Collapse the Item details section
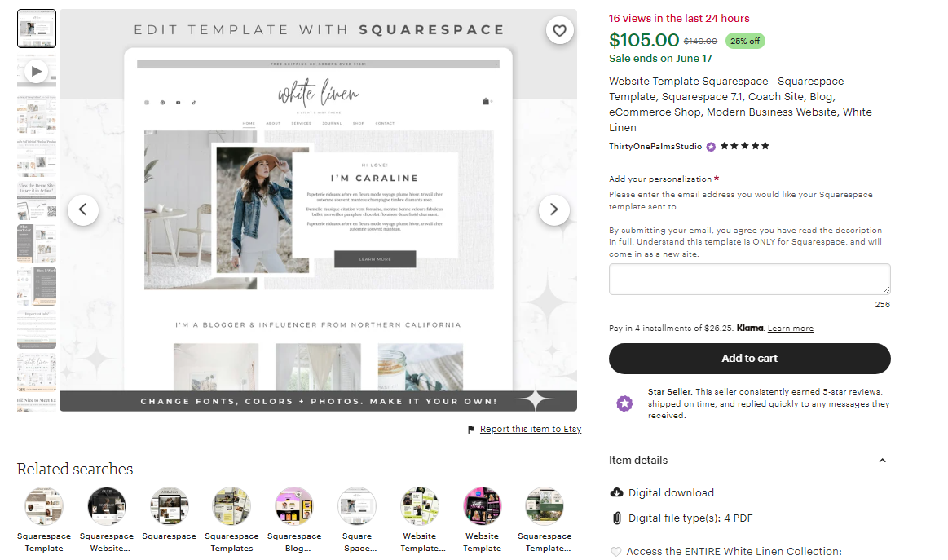Viewport: 948px width, 560px height. click(x=882, y=461)
